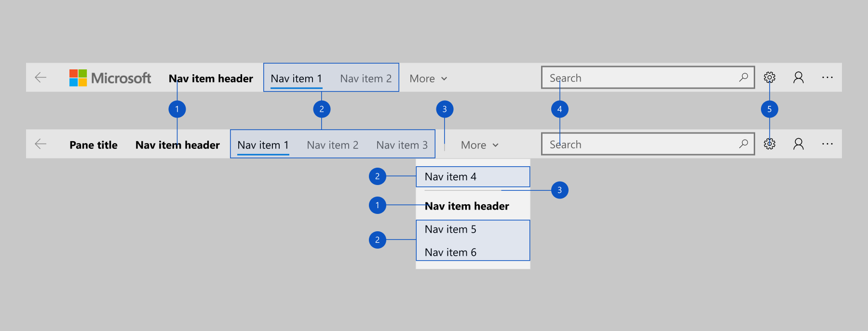Open settings via the gear icon in top bar
Viewport: 868px width, 331px height.
pyautogui.click(x=770, y=77)
